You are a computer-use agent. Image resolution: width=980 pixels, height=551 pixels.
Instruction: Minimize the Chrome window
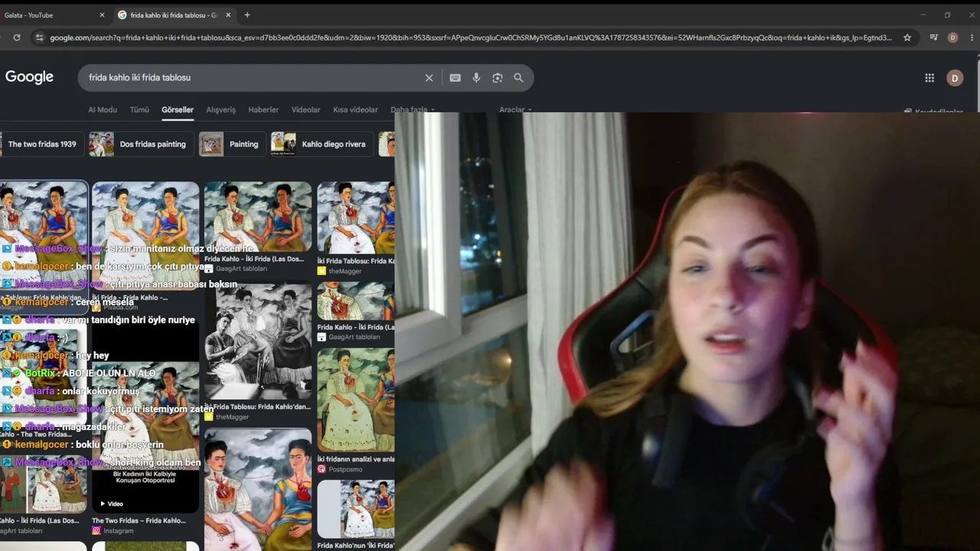pyautogui.click(x=923, y=15)
